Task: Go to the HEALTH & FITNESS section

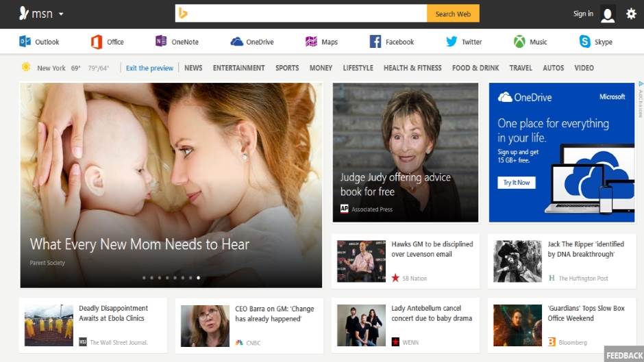Action: coord(412,68)
